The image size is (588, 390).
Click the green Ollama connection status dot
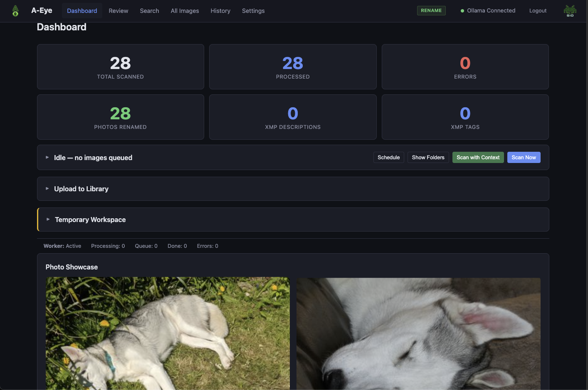coord(462,11)
